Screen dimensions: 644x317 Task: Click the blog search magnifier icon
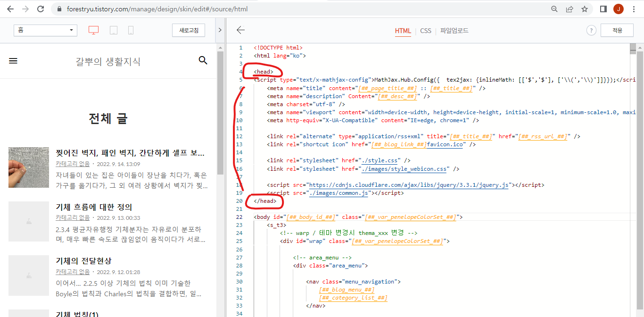(x=203, y=60)
